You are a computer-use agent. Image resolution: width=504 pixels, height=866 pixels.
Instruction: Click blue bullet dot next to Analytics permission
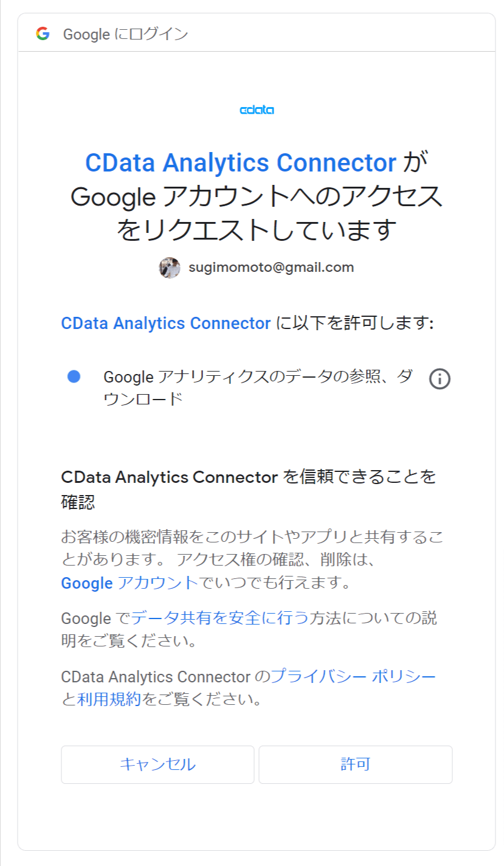pos(74,377)
